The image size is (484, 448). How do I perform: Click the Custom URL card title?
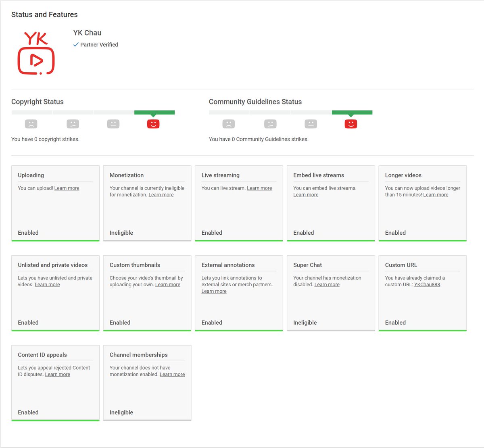click(401, 265)
